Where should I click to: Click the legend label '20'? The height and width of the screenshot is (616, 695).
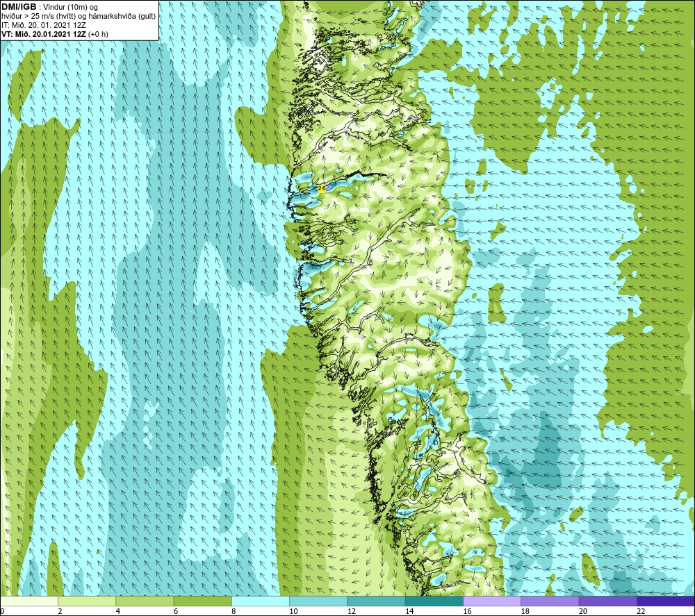583,612
